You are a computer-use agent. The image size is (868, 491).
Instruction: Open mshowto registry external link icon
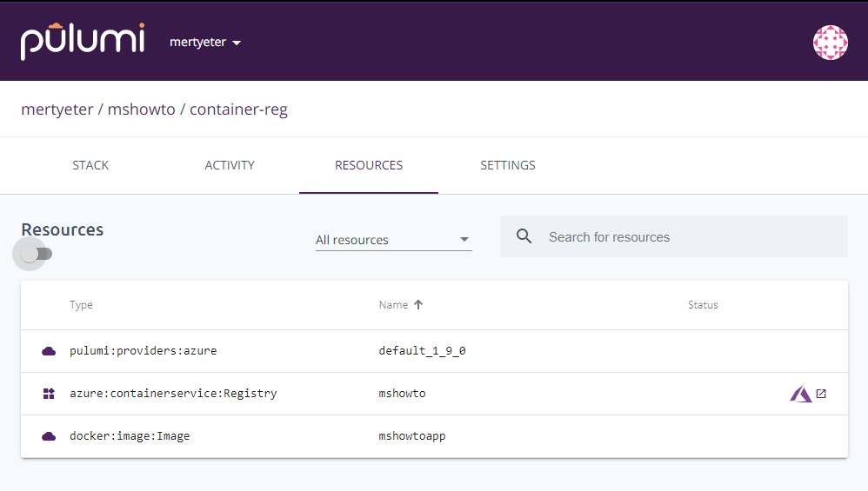click(x=822, y=394)
